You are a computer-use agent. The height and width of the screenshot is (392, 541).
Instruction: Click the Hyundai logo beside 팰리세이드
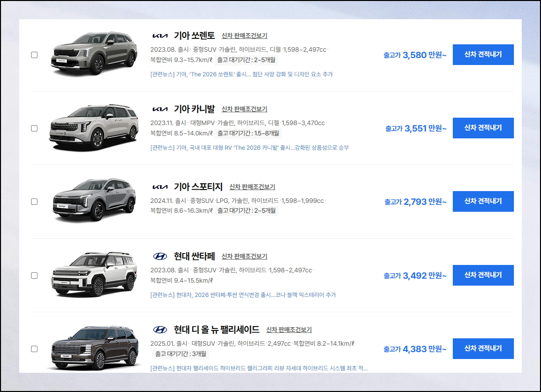pos(160,329)
